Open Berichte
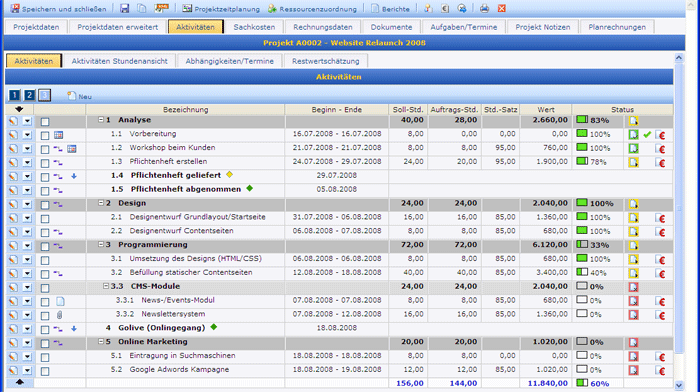The width and height of the screenshot is (700, 392). [390, 8]
